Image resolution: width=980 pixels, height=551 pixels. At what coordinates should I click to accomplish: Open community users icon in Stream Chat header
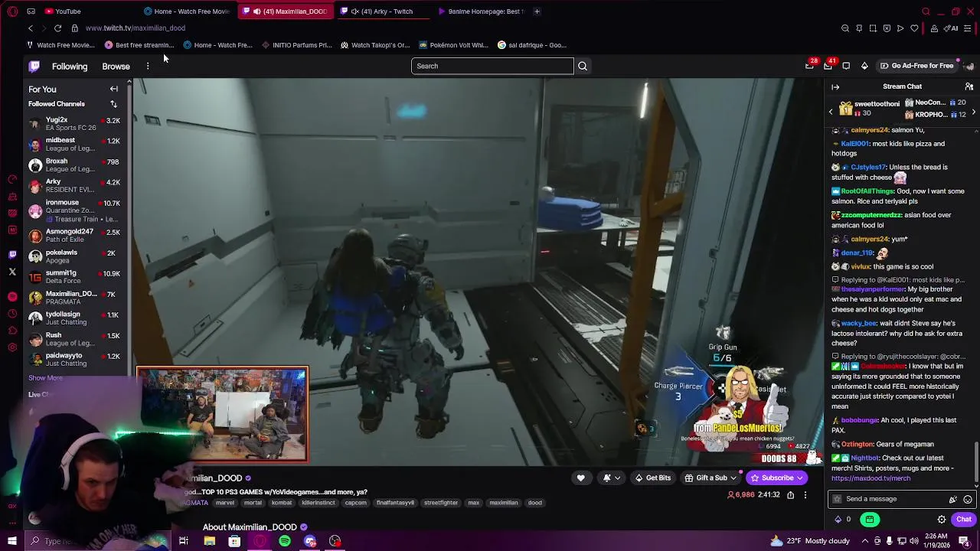(x=969, y=86)
